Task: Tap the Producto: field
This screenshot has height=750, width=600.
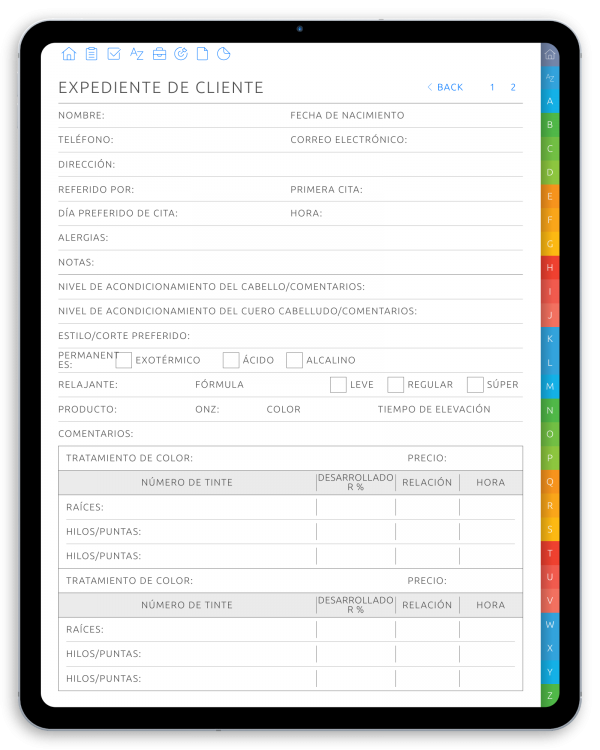Action: [126, 409]
